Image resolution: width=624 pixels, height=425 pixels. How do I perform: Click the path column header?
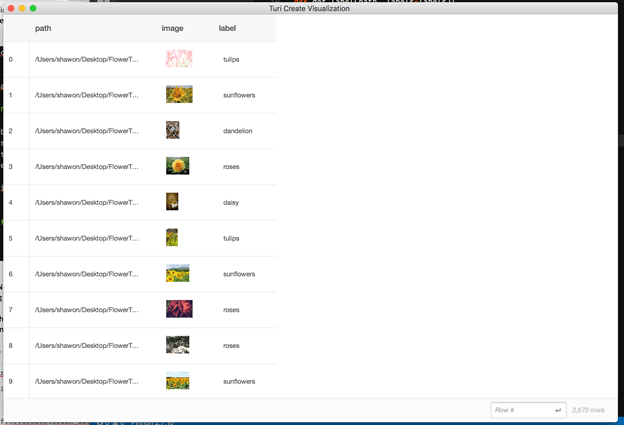click(x=43, y=28)
